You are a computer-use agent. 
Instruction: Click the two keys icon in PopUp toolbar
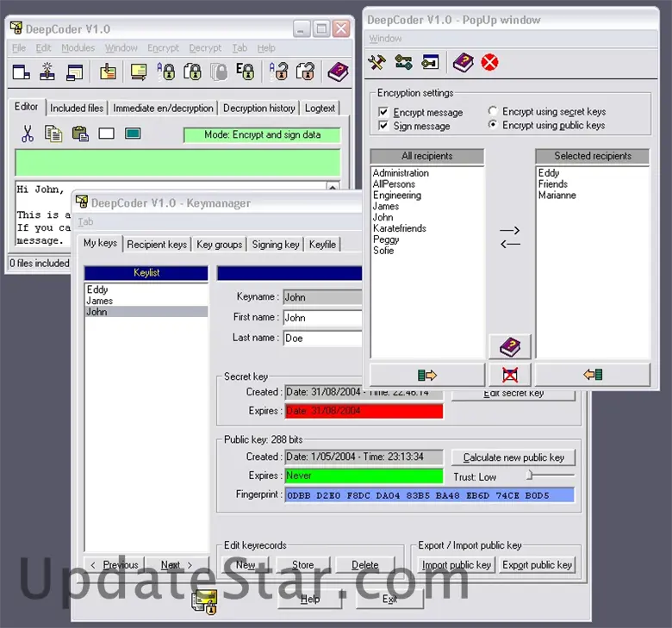404,63
